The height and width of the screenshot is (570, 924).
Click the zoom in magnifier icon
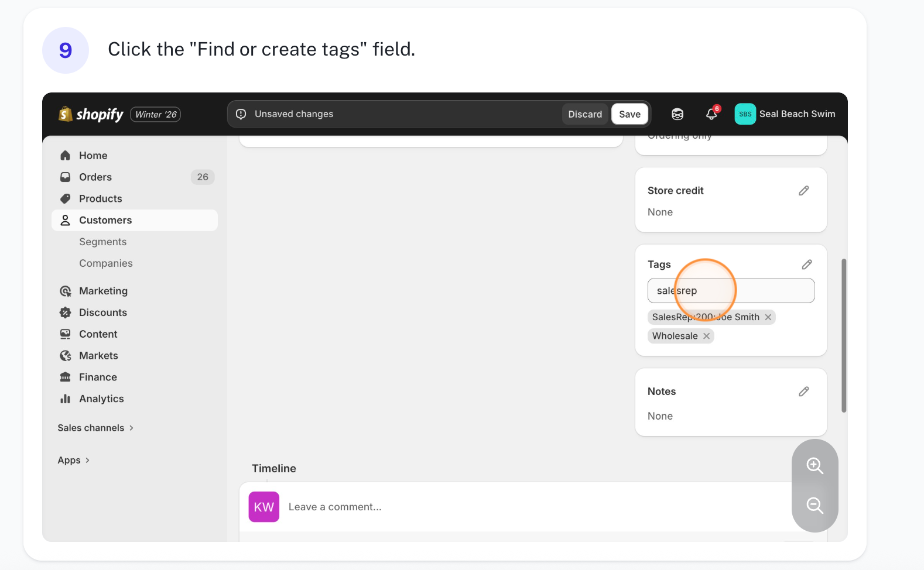click(x=815, y=466)
